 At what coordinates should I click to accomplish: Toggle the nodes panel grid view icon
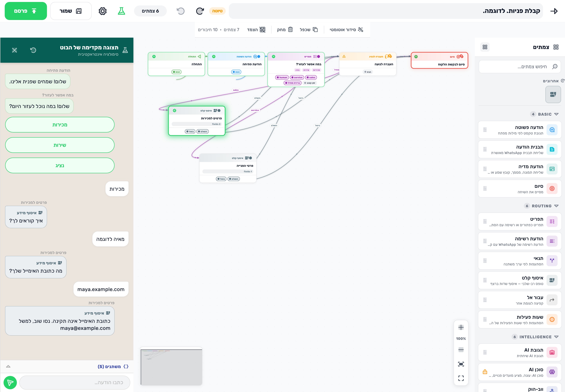point(485,47)
